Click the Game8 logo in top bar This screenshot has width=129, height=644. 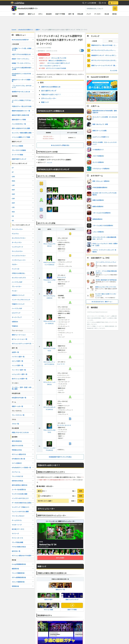pos(18,3)
